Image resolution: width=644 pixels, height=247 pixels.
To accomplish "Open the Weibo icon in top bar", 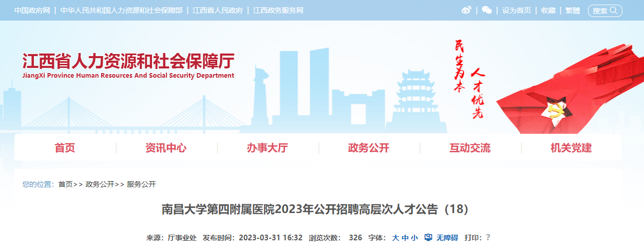I will pos(466,10).
